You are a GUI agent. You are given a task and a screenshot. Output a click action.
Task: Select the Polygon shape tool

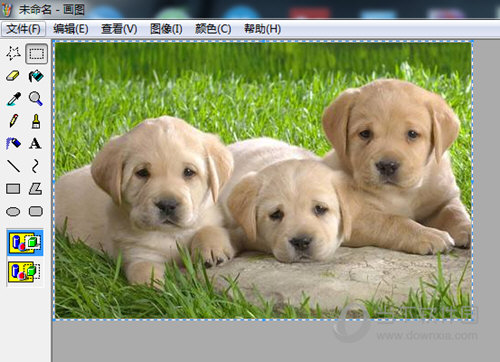pos(35,189)
